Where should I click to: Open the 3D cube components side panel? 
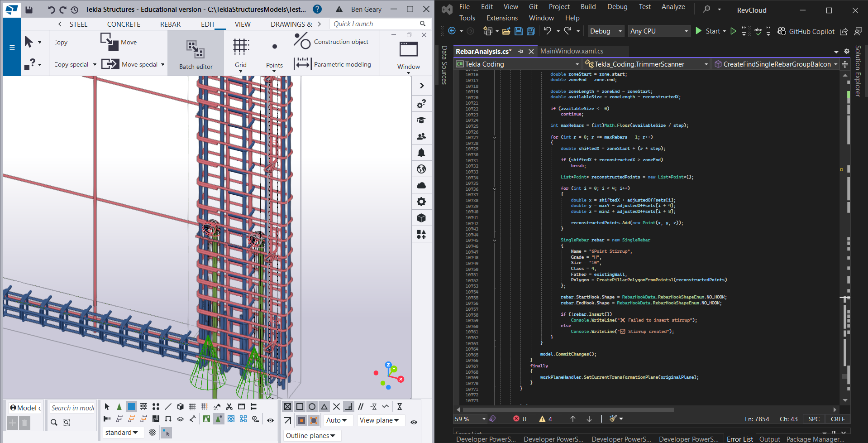[x=421, y=218]
